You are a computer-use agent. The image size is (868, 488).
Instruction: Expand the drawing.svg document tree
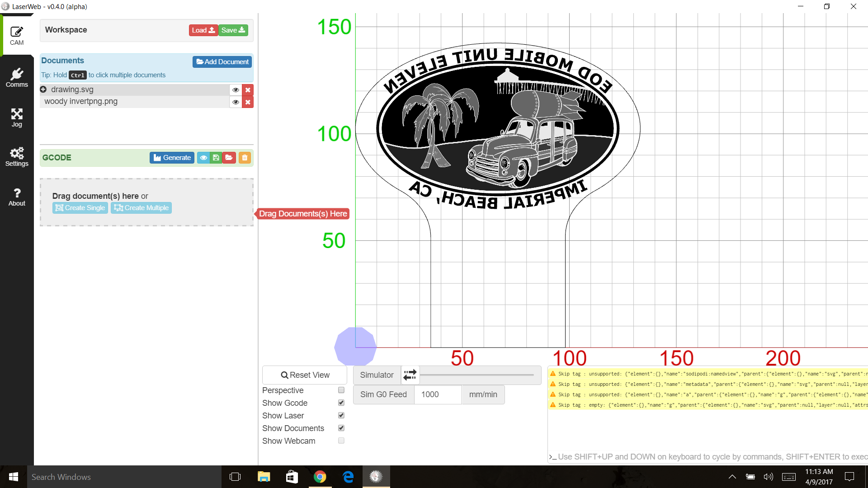[43, 89]
